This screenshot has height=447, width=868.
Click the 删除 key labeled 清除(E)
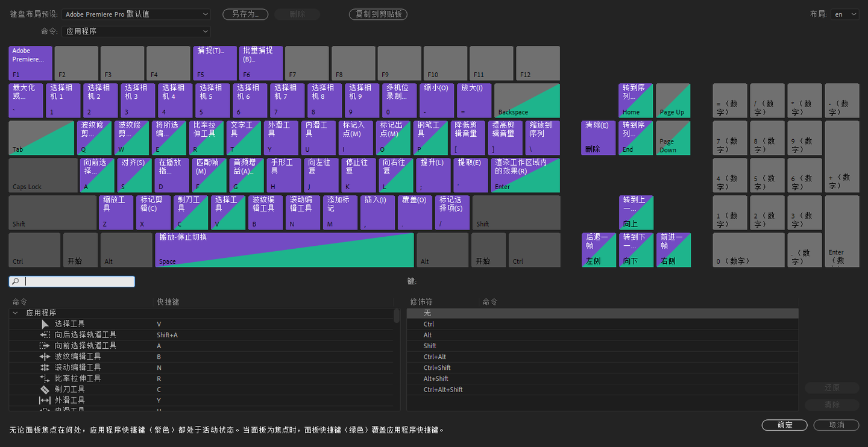point(599,138)
